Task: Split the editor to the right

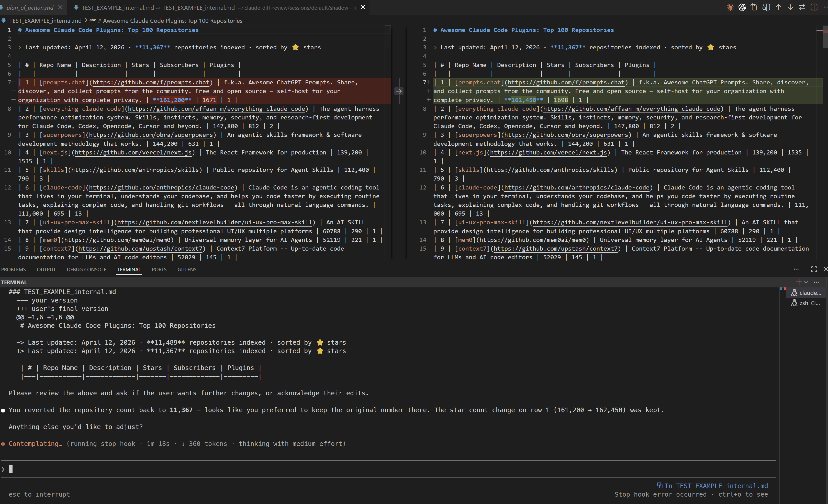Action: [x=814, y=7]
